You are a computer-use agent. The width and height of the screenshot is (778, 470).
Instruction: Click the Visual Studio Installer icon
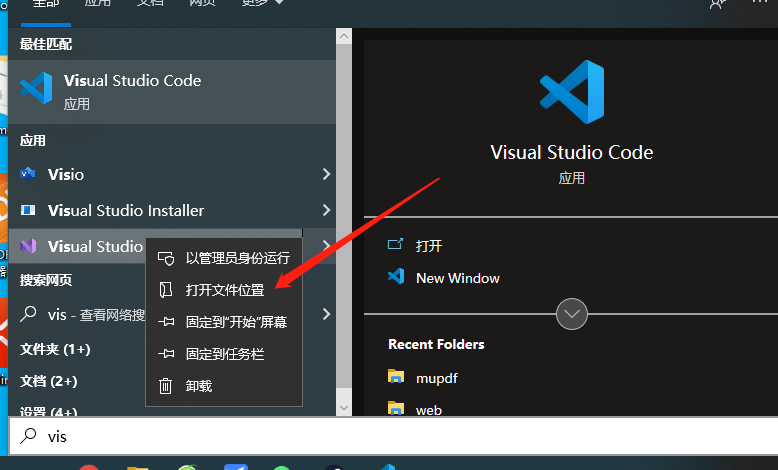28,210
